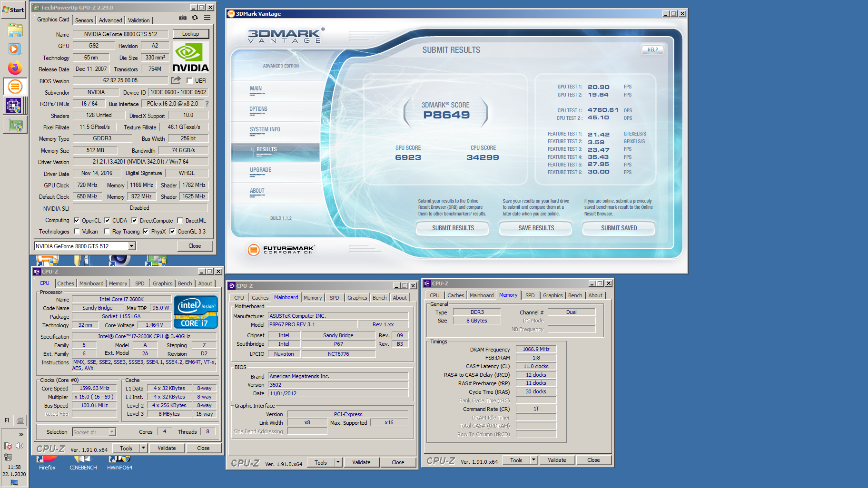Screen dimensions: 868x488
Task: Switch to the Sensors tab in GPU-Z
Action: (84, 20)
